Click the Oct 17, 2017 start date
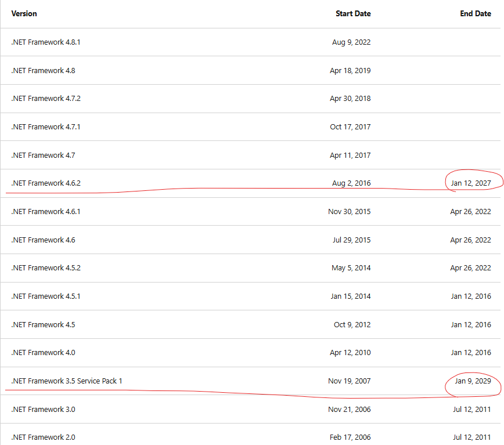This screenshot has height=445, width=504. (350, 127)
